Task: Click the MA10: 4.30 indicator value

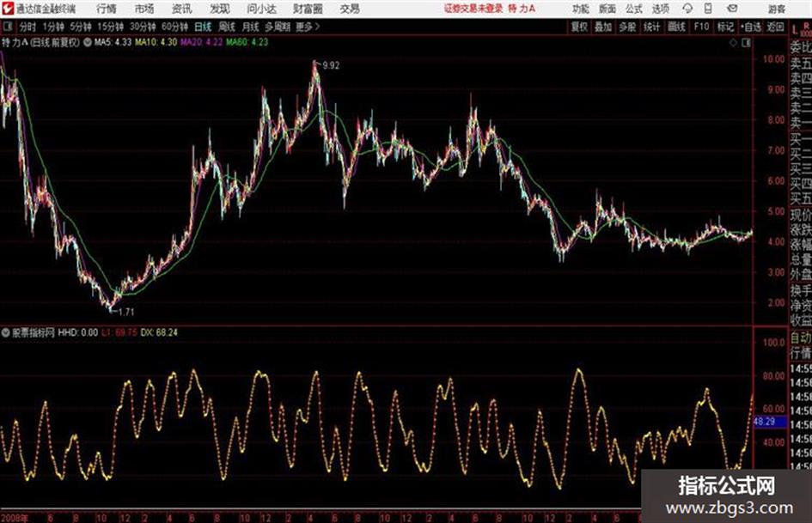Action: pyautogui.click(x=156, y=42)
